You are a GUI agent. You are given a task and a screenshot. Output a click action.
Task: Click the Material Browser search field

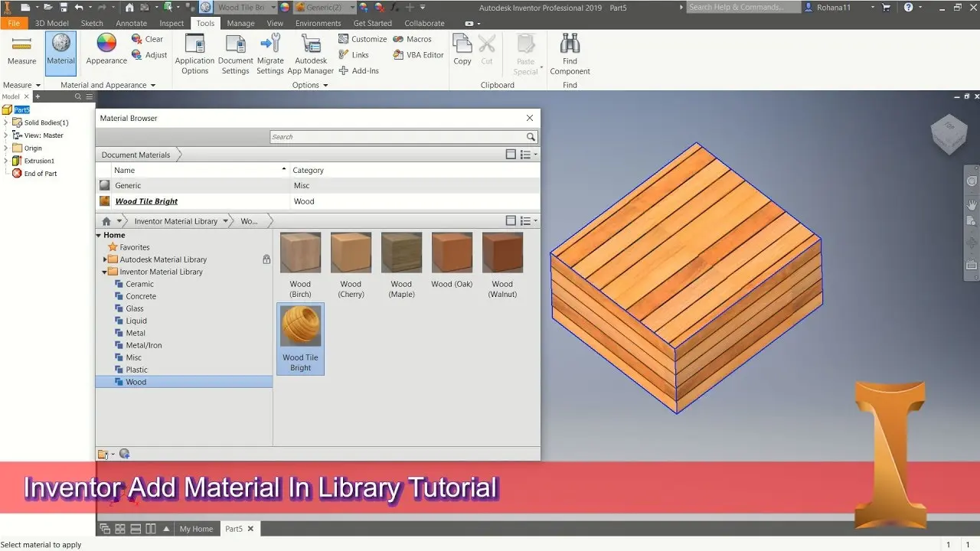[398, 137]
